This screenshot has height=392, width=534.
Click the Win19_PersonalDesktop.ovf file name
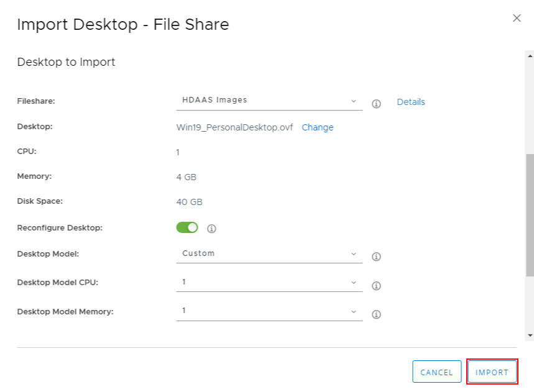pyautogui.click(x=235, y=127)
